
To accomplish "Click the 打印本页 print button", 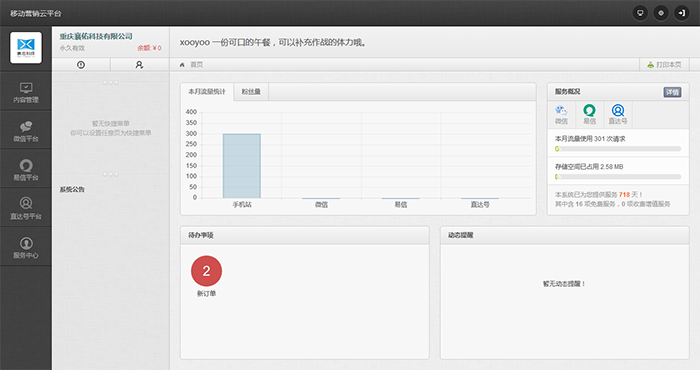I will point(664,65).
